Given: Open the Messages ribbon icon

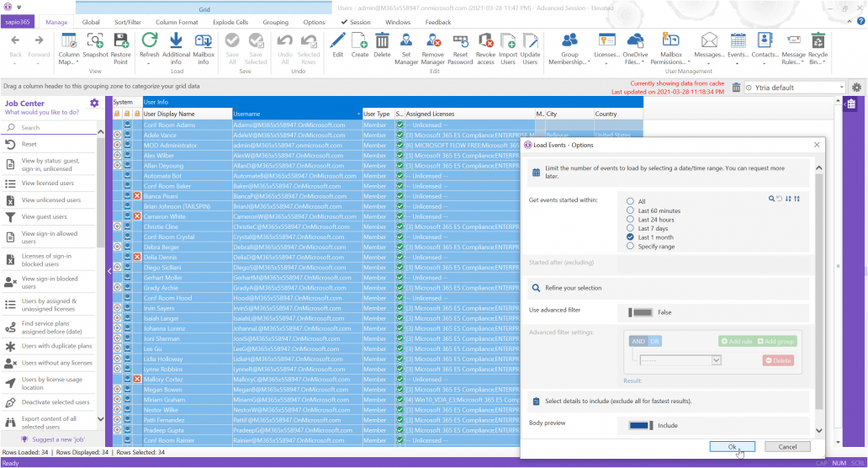Looking at the screenshot, I should point(709,41).
